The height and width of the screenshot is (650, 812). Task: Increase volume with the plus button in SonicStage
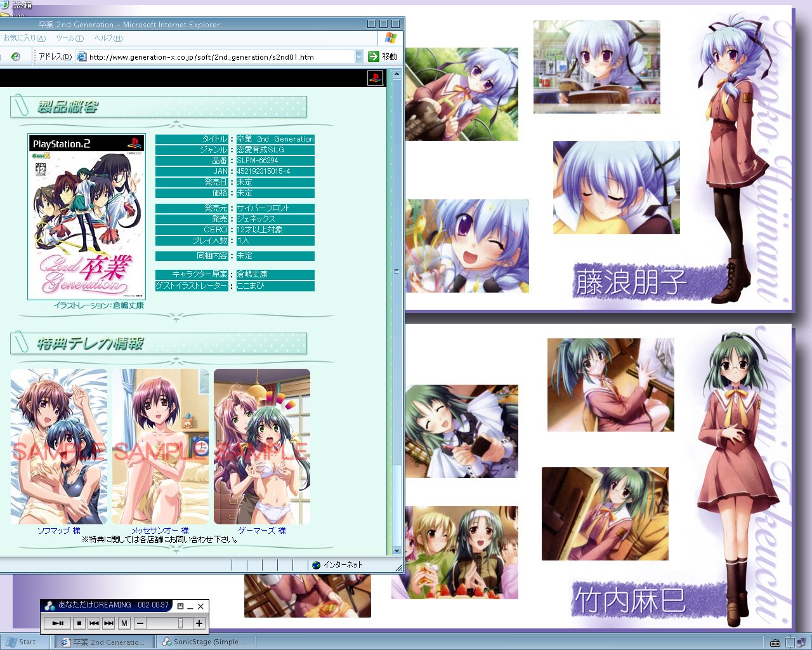pyautogui.click(x=199, y=623)
